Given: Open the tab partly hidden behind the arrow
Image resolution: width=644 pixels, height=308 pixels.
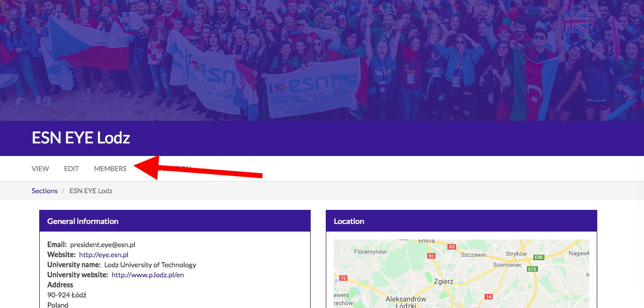Looking at the screenshot, I should [x=173, y=169].
